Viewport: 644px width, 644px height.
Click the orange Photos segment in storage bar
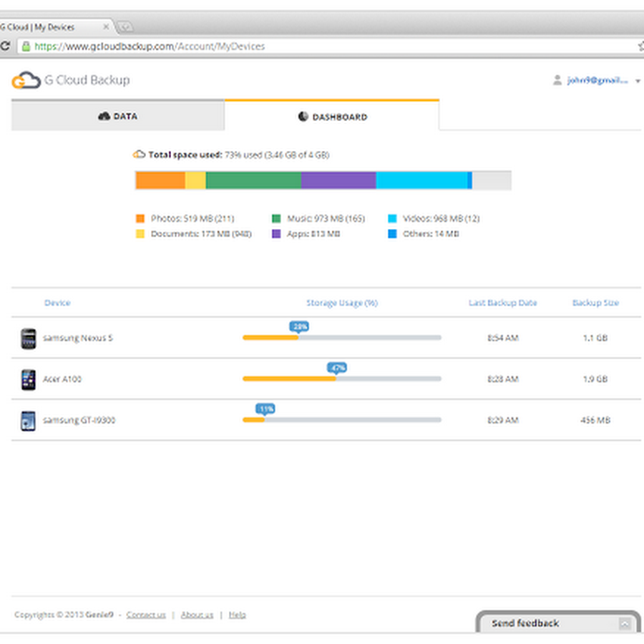click(x=160, y=180)
